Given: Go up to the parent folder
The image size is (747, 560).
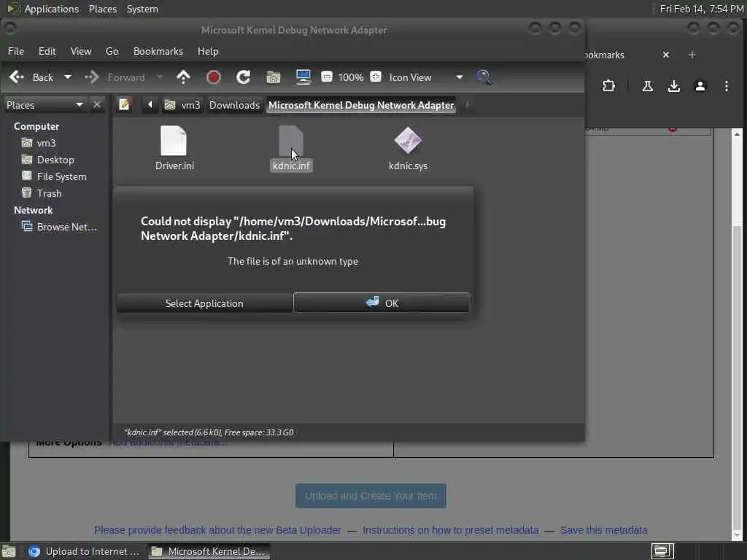Looking at the screenshot, I should point(183,77).
